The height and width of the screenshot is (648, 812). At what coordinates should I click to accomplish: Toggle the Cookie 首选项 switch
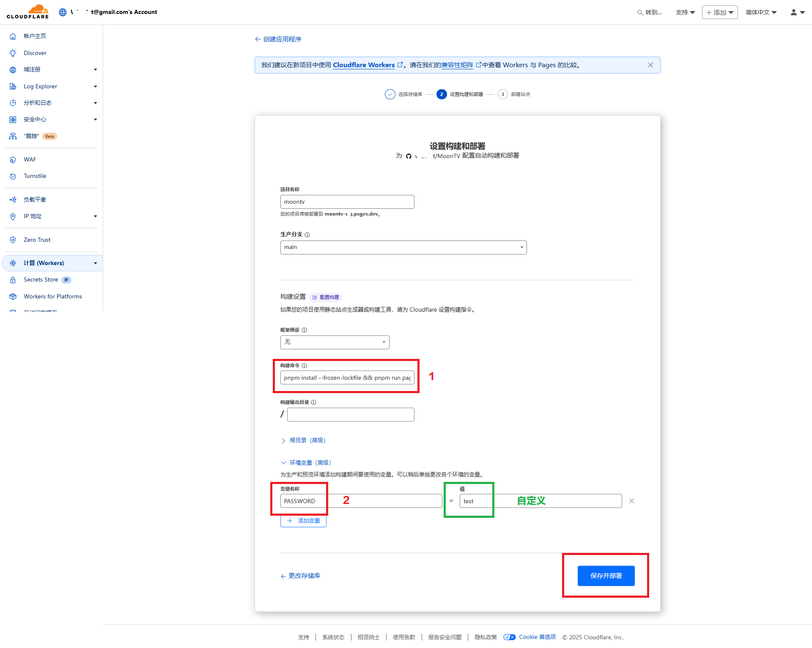pos(510,637)
